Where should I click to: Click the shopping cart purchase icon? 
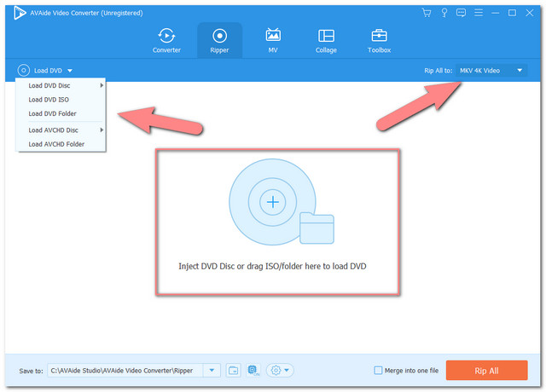[x=427, y=13]
